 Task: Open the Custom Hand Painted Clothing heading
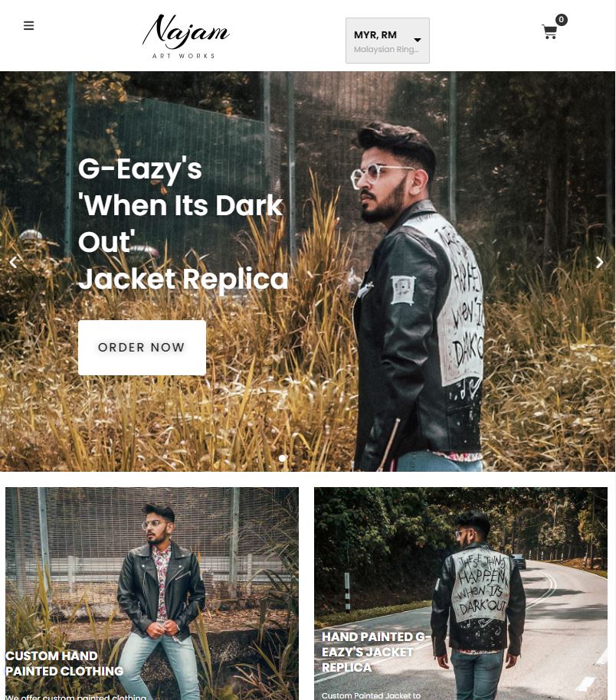[64, 663]
